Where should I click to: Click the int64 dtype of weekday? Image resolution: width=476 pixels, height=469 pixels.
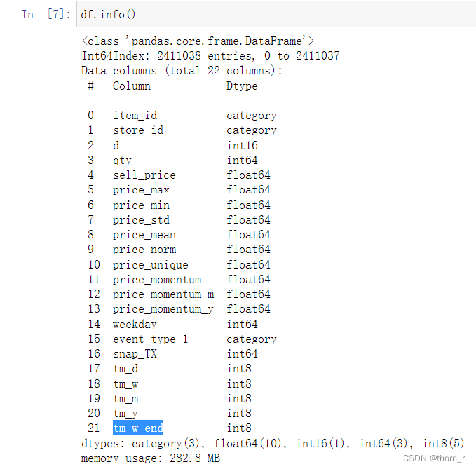[x=242, y=324]
